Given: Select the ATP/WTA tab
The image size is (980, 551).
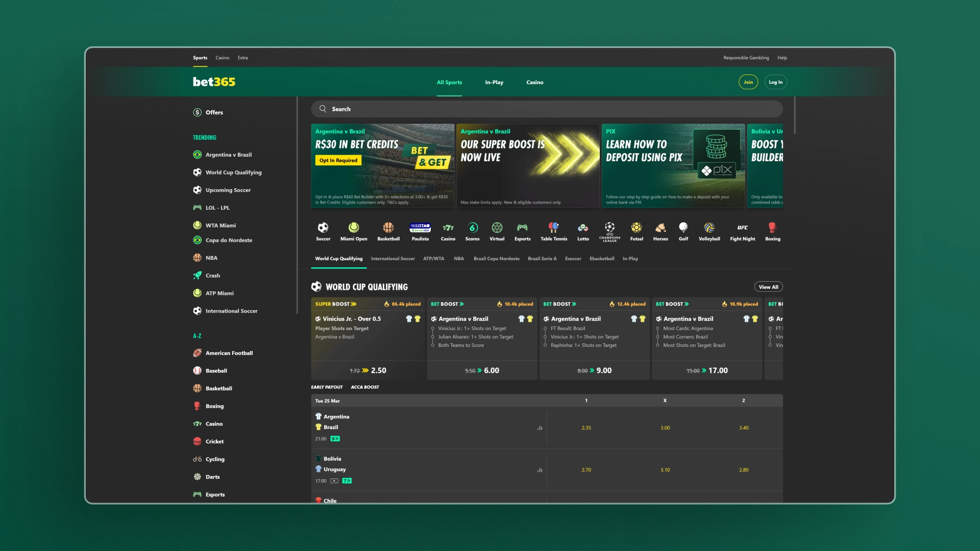Looking at the screenshot, I should 433,259.
